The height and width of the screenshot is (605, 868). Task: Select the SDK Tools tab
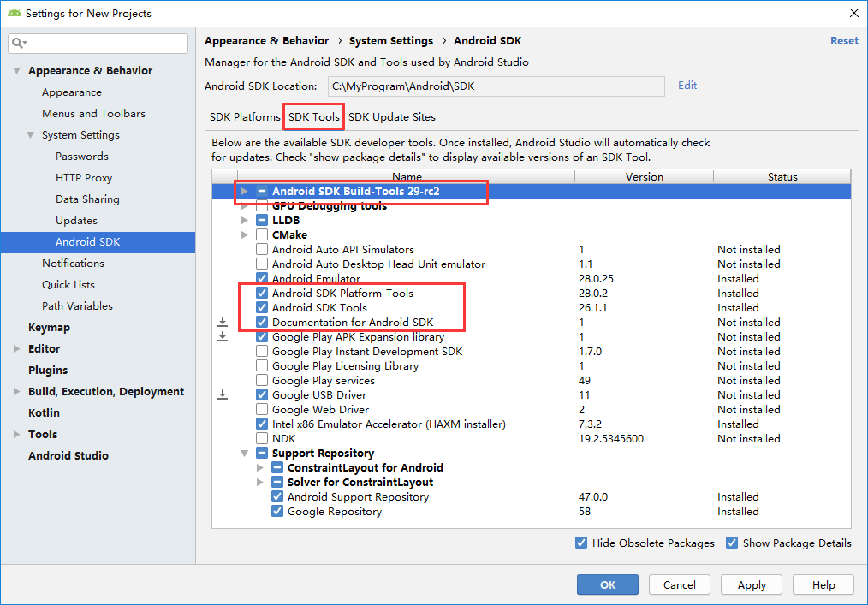314,116
